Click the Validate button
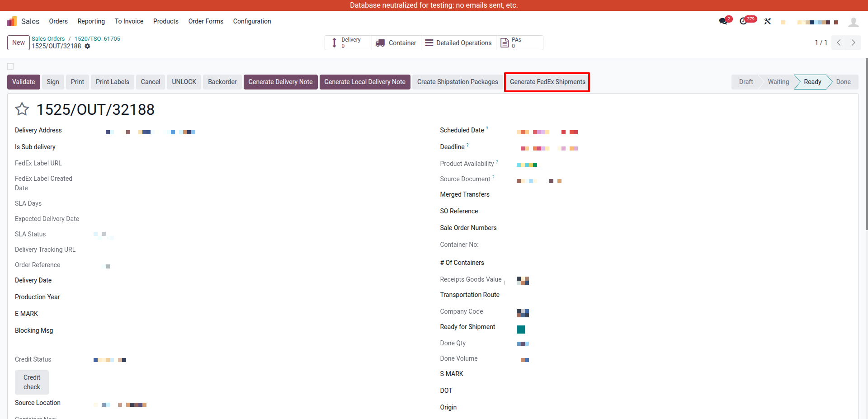 24,82
